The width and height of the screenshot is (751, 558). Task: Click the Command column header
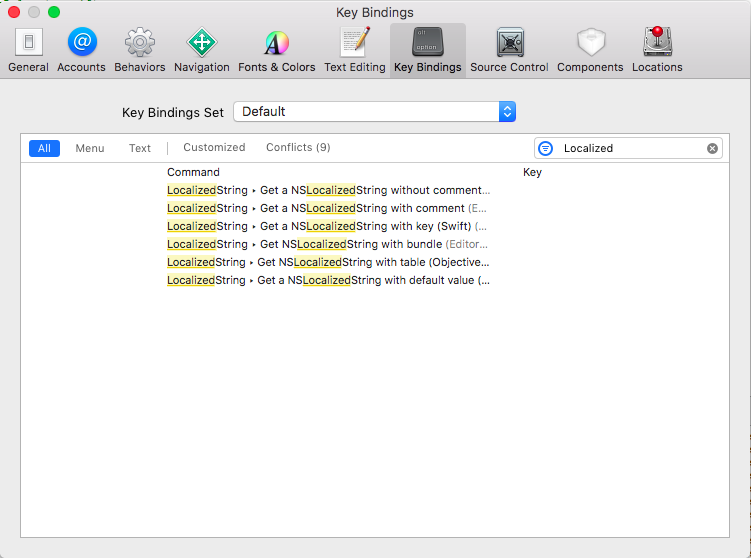[193, 172]
